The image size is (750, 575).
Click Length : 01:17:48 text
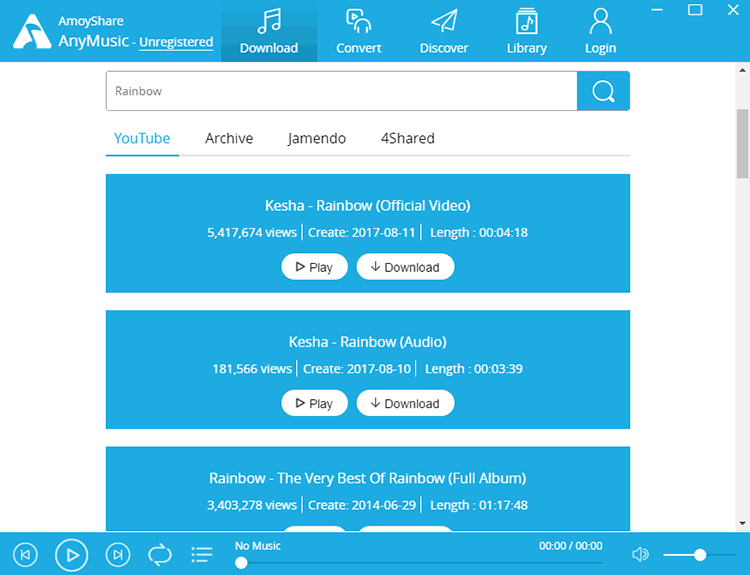coord(479,505)
